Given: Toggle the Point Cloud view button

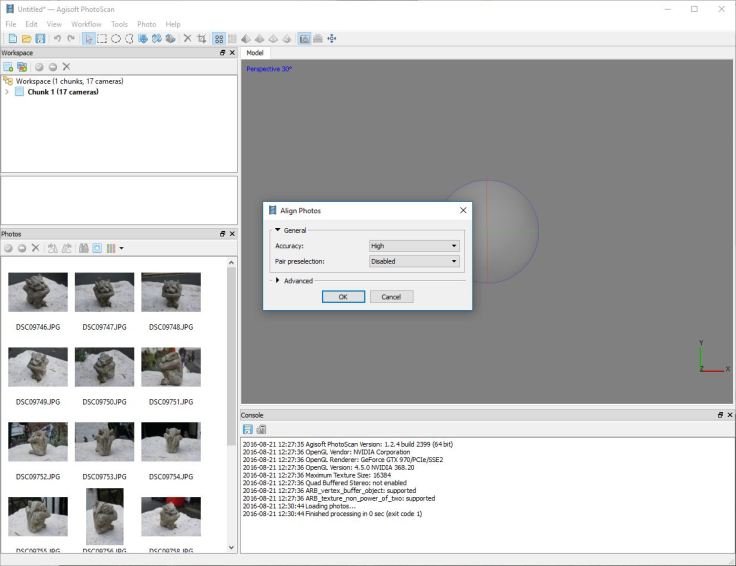Looking at the screenshot, I should pyautogui.click(x=219, y=38).
